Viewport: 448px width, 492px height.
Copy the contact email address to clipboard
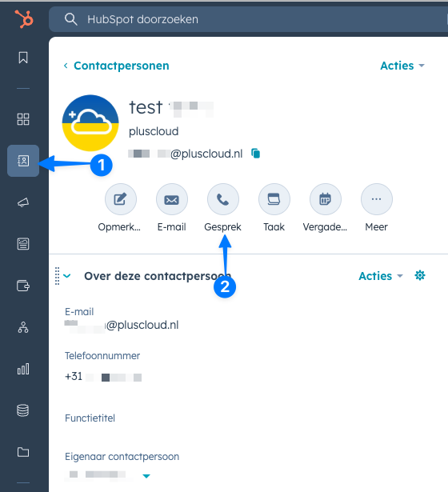tap(256, 154)
